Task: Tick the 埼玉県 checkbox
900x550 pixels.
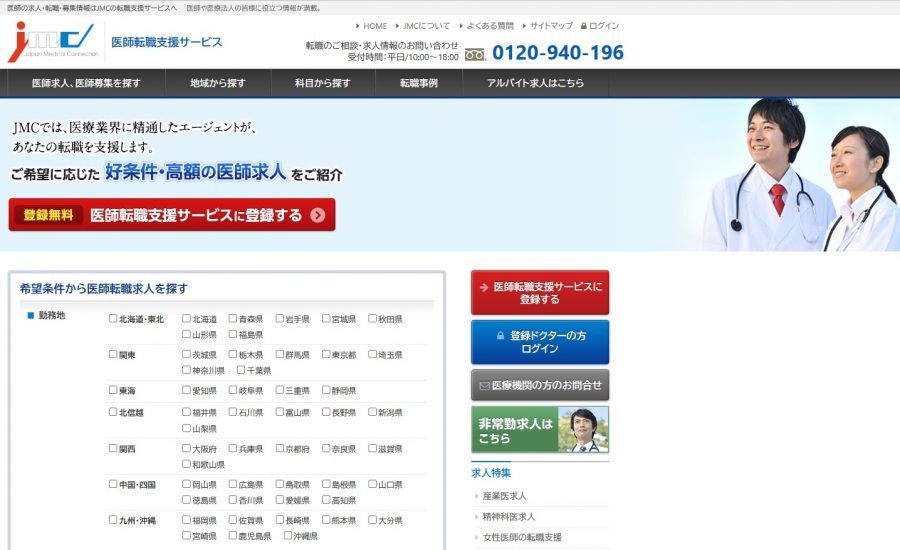Action: 373,354
